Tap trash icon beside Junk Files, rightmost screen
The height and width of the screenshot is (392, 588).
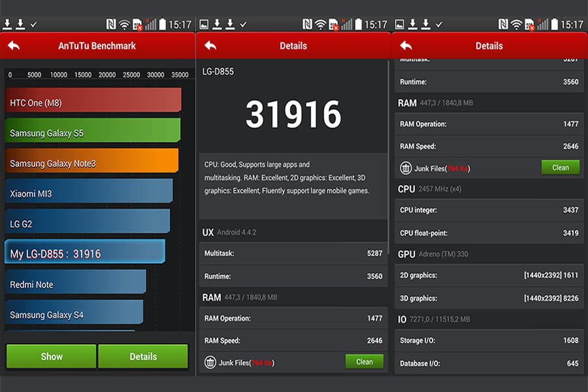pyautogui.click(x=406, y=168)
